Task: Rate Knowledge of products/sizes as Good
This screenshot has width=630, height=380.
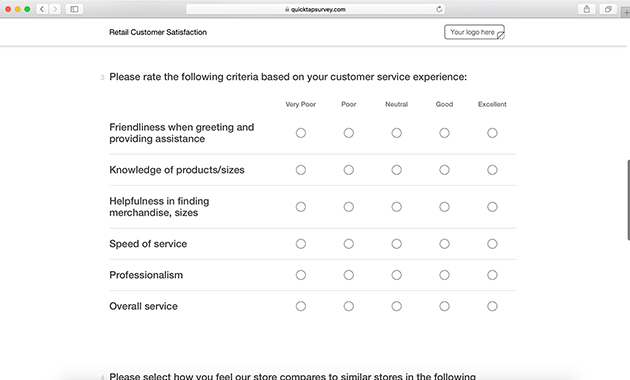Action: [444, 170]
